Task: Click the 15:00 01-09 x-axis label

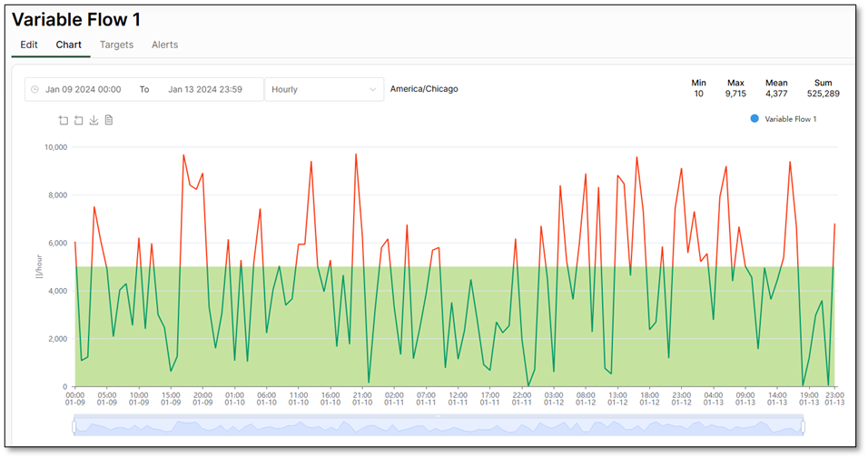Action: [x=171, y=399]
